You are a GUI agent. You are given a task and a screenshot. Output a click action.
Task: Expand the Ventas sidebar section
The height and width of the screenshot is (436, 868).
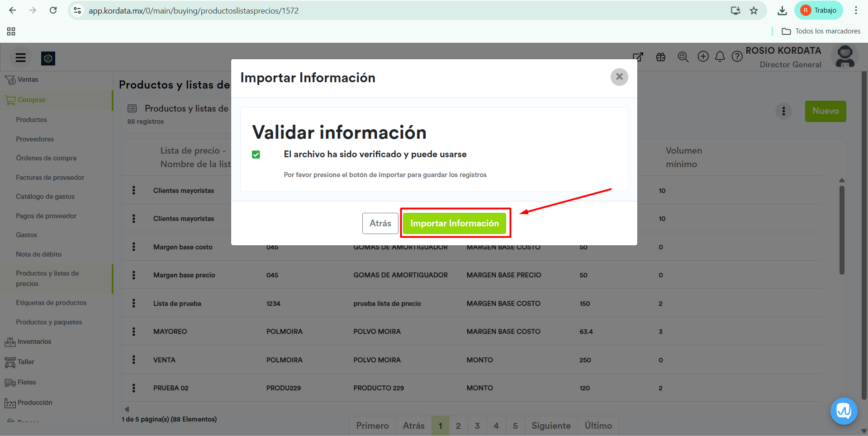[x=28, y=80]
